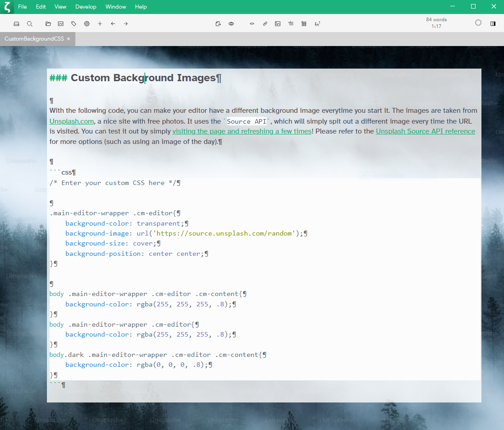
Task: Open the File menu
Action: [x=23, y=7]
